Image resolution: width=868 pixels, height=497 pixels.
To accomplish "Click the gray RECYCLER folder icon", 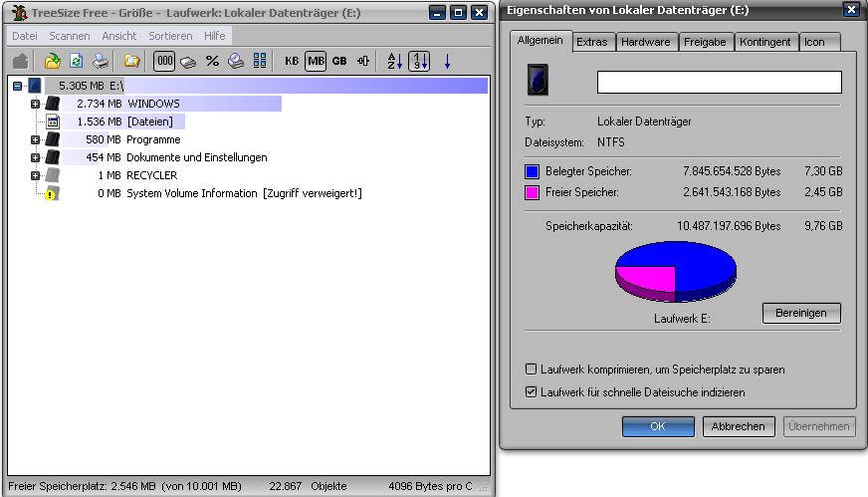I will pyautogui.click(x=53, y=175).
